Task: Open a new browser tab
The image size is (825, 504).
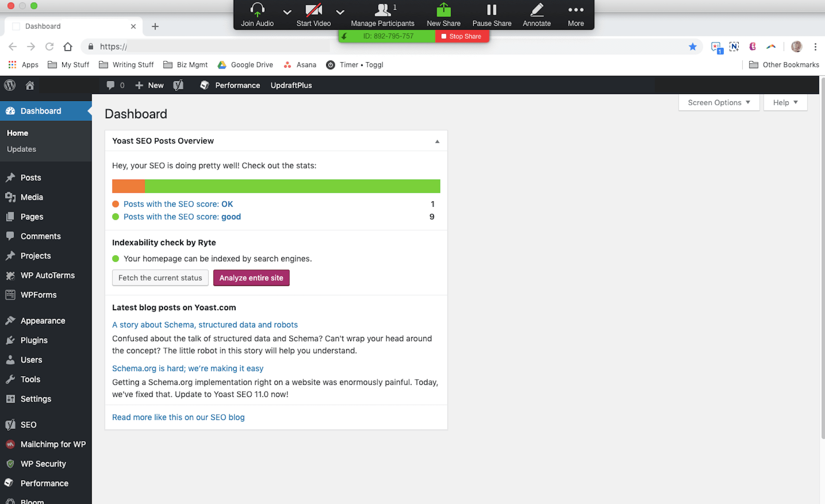Action: coord(155,26)
